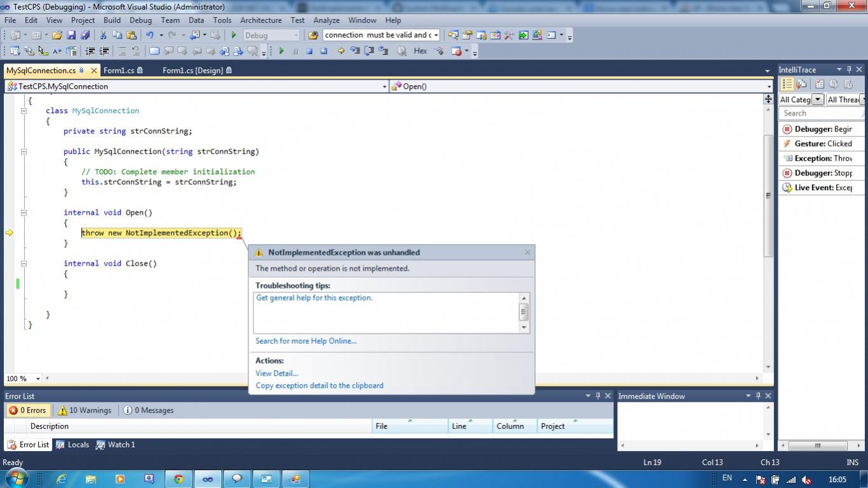Open the Analyze menu

(x=326, y=20)
